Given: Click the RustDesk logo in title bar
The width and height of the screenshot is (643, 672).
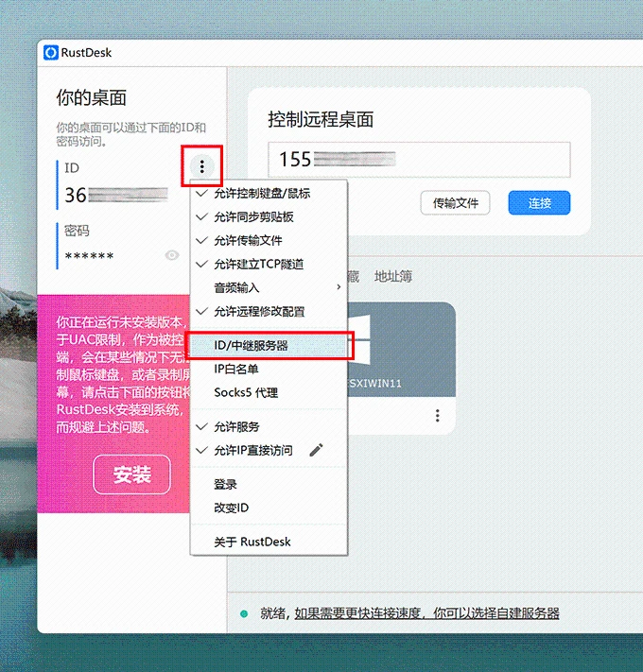Looking at the screenshot, I should pos(50,53).
